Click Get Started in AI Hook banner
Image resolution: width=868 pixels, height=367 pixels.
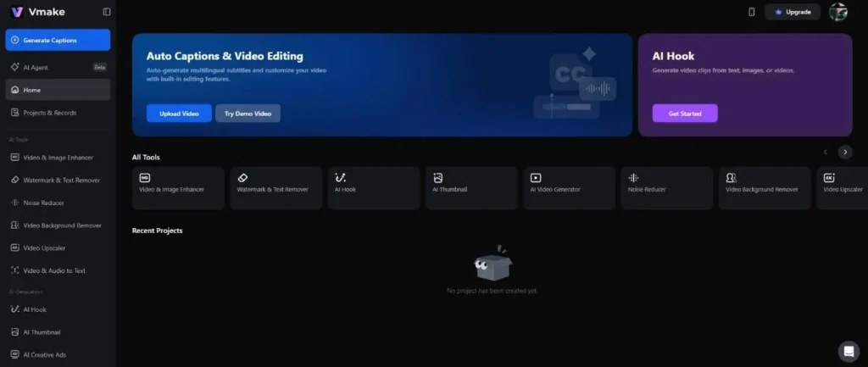click(684, 114)
